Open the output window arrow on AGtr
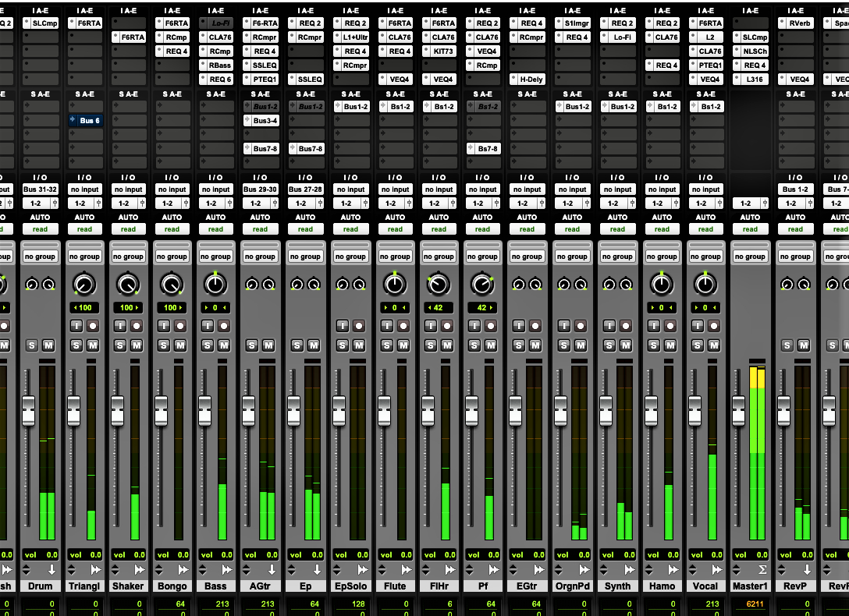 pos(272,569)
